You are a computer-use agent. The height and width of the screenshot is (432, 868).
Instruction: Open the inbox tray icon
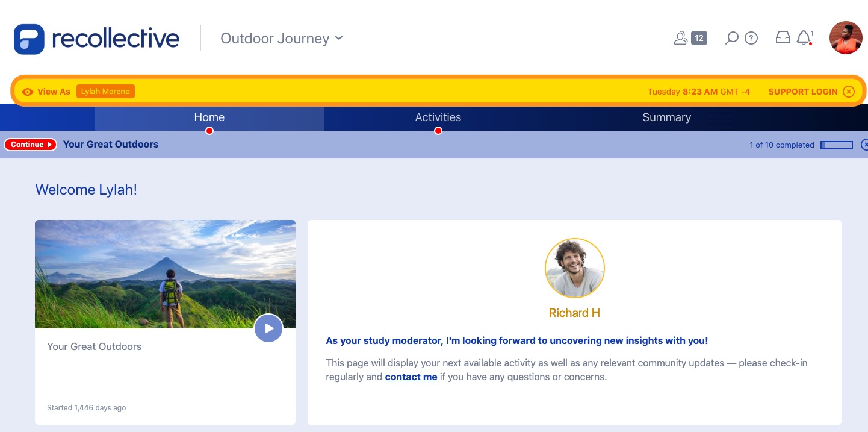click(783, 38)
